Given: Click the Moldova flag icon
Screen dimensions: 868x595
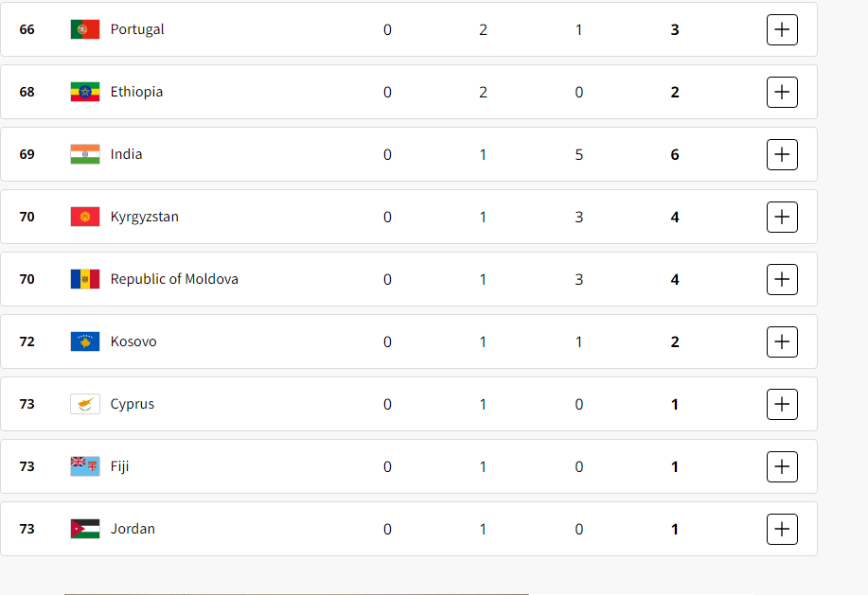Looking at the screenshot, I should tap(85, 279).
